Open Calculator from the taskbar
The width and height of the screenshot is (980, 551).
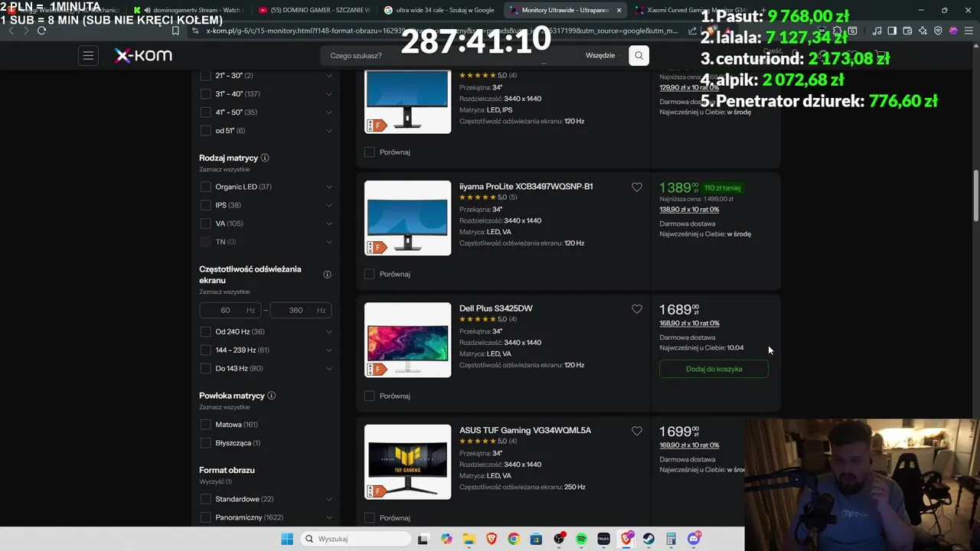tap(671, 539)
